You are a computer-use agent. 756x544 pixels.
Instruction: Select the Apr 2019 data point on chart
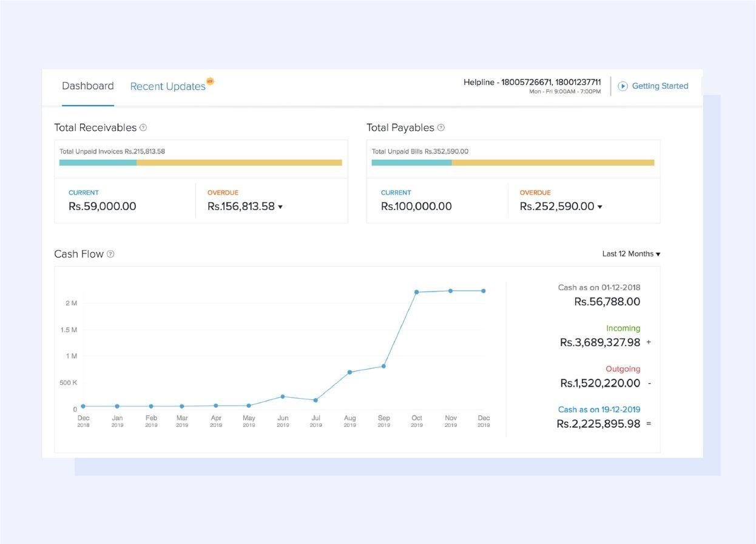(x=216, y=406)
